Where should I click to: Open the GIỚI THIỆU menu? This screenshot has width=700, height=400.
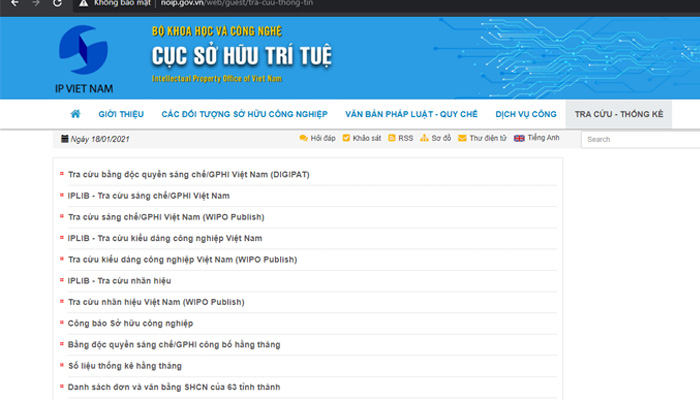pyautogui.click(x=121, y=114)
